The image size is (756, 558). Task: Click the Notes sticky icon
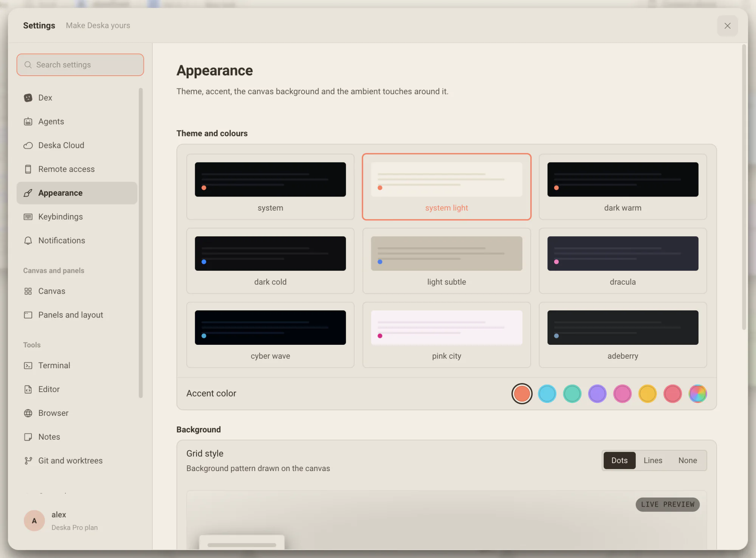pyautogui.click(x=28, y=437)
